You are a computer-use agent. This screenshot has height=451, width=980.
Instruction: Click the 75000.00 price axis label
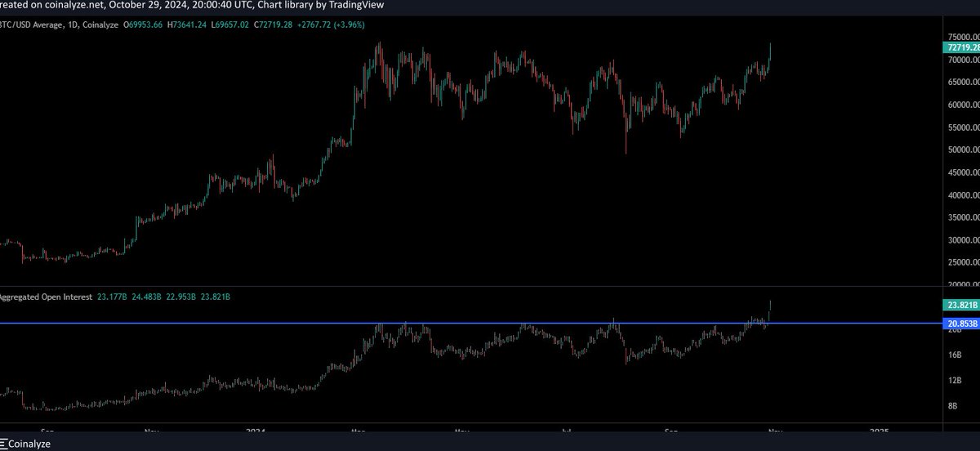click(x=964, y=38)
